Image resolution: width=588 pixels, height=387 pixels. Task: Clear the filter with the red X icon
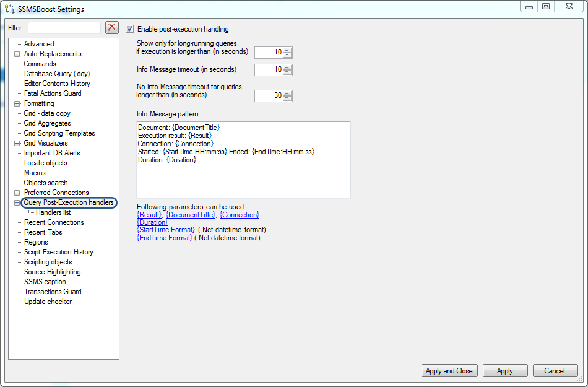112,28
